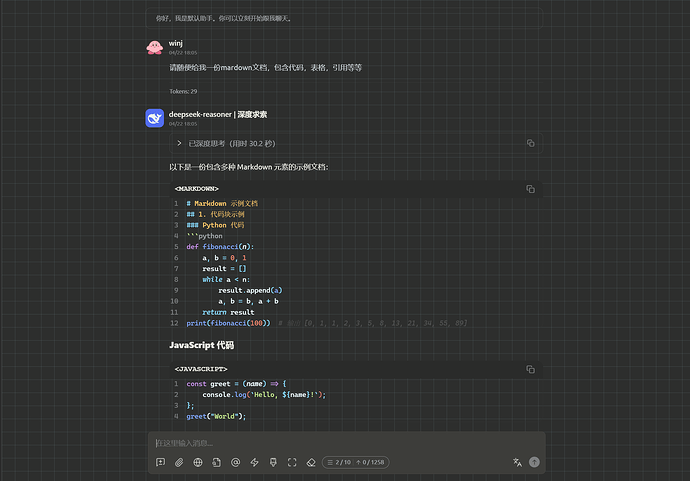Click the line 'const greet = (name) => {'
This screenshot has width=690, height=481.
click(236, 384)
